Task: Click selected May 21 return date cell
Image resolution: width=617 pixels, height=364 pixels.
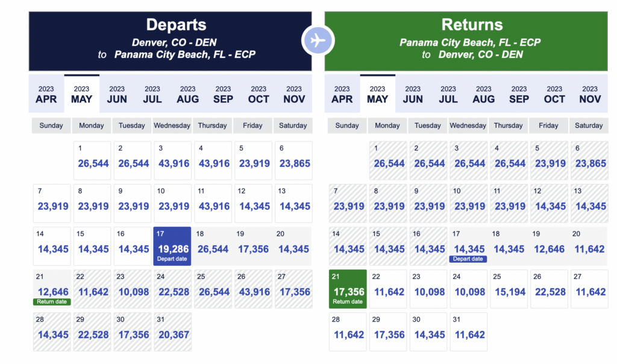Action: point(348,288)
